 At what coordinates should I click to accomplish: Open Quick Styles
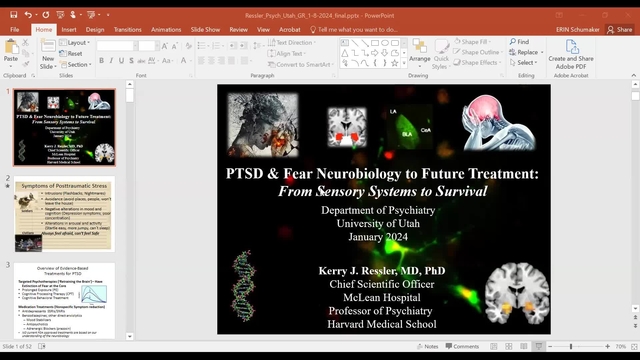[441, 54]
